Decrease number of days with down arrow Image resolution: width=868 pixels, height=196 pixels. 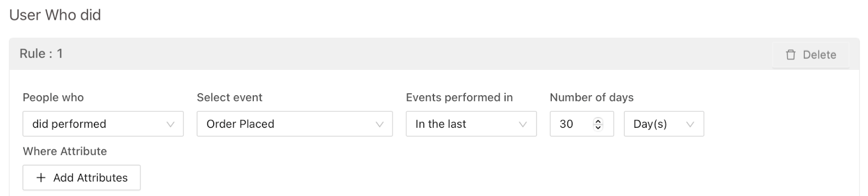(598, 127)
